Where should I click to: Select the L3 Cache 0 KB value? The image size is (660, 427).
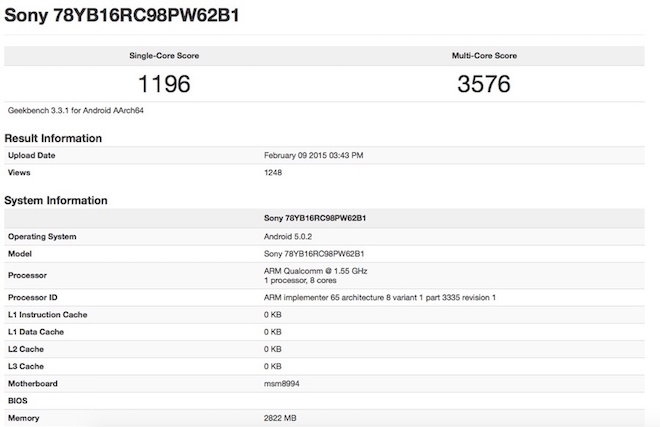[x=273, y=367]
